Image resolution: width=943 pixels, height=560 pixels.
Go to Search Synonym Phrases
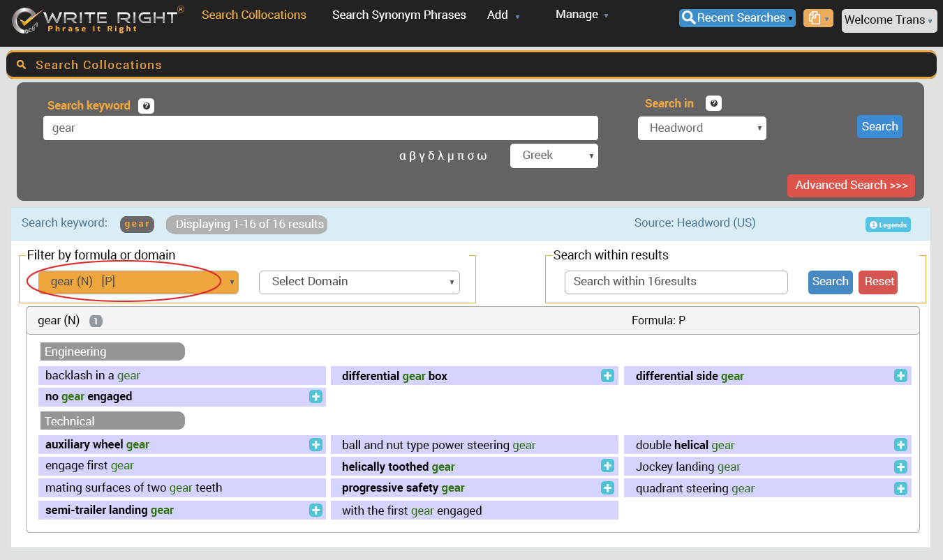tap(399, 15)
